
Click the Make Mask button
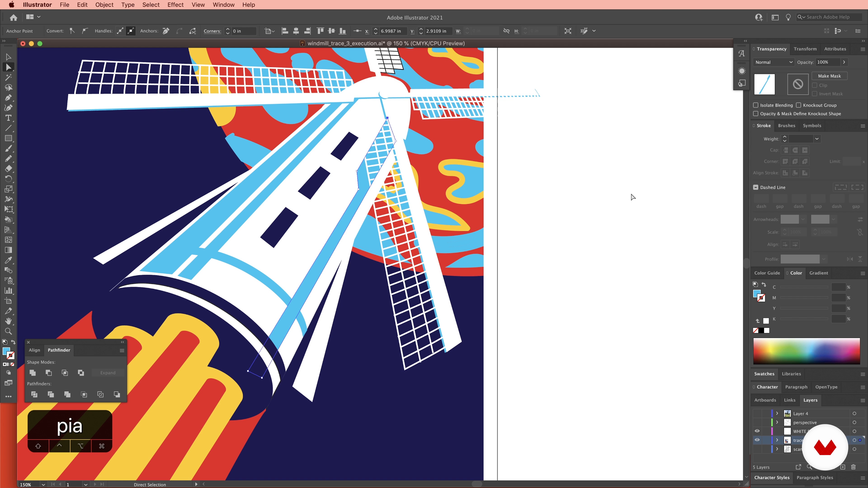829,76
